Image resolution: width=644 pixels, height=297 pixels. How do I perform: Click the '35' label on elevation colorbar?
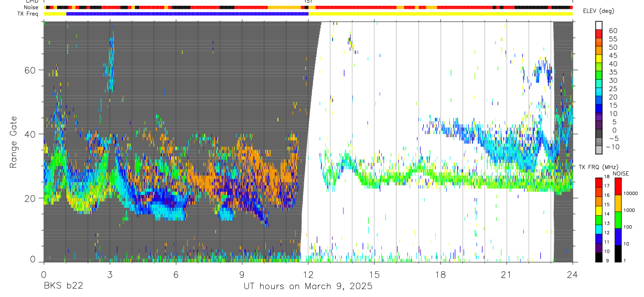tap(613, 72)
